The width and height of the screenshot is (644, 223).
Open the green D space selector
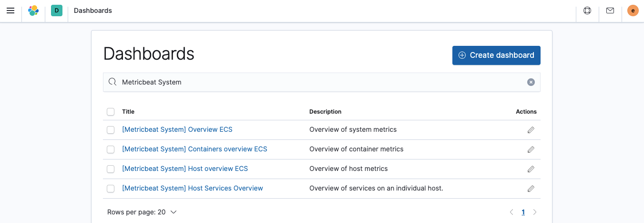pos(57,11)
